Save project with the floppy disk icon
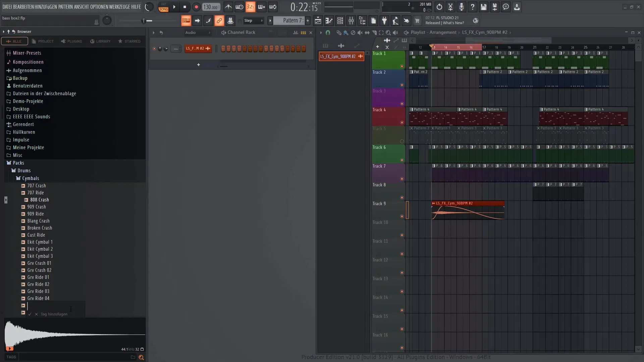This screenshot has height=362, width=644. click(484, 7)
